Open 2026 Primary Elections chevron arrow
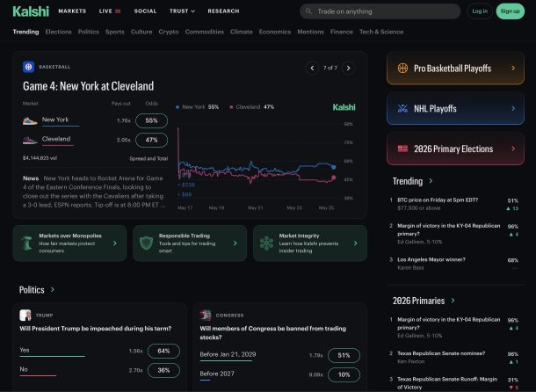 click(x=513, y=149)
